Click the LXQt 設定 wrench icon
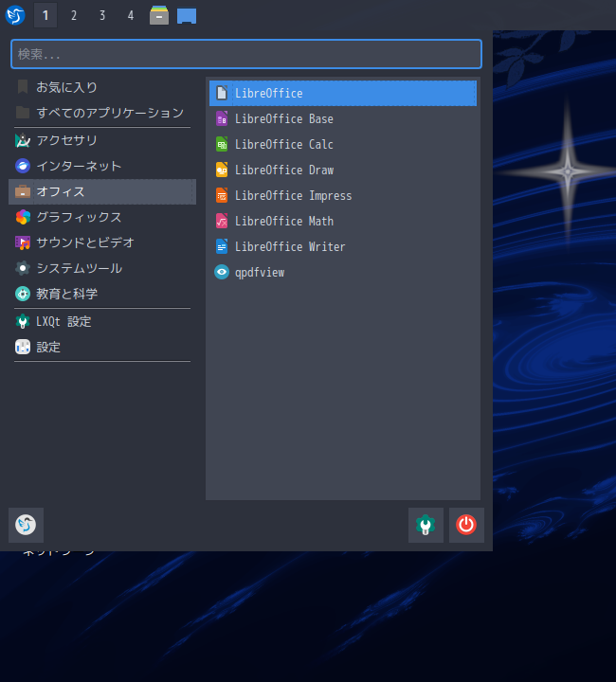Viewport: 616px width, 682px height. (23, 322)
